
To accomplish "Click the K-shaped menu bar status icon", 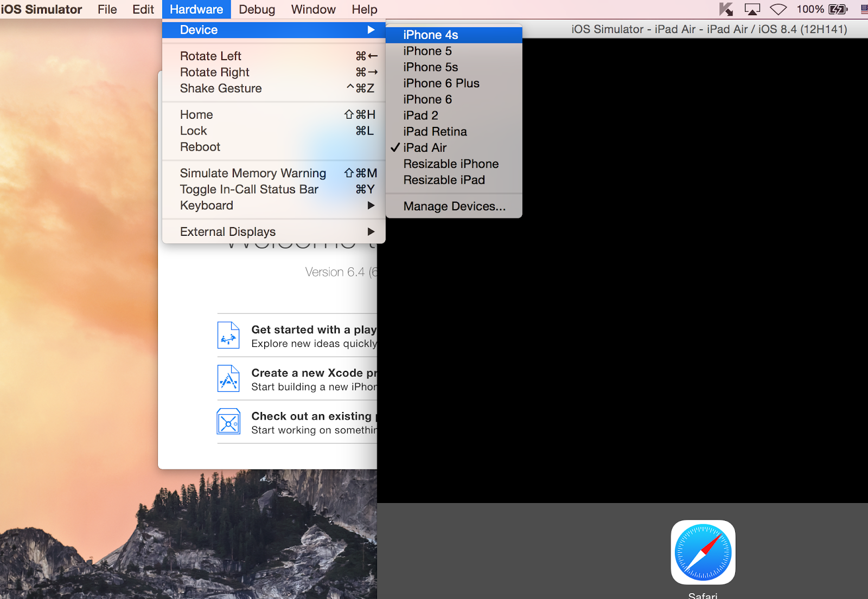I will coord(726,9).
